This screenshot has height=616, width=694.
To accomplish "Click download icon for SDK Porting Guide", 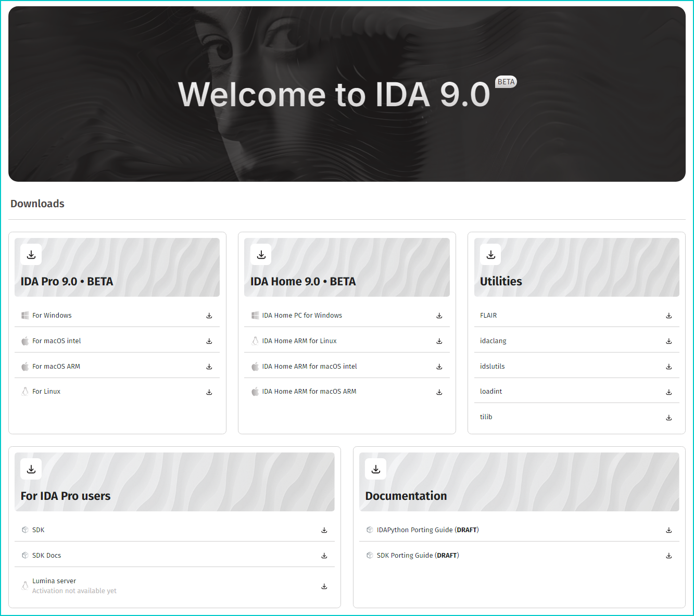I will (x=669, y=556).
